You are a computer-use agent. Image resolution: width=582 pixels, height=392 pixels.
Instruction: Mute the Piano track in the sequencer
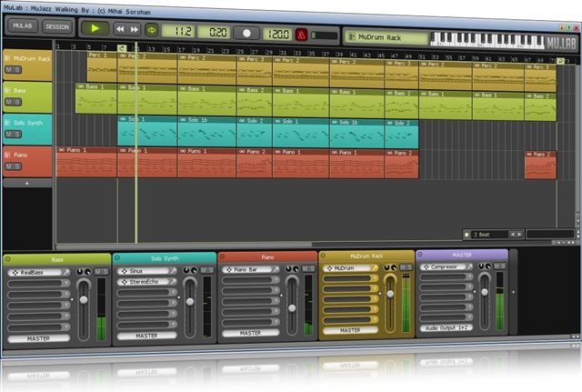pyautogui.click(x=8, y=166)
